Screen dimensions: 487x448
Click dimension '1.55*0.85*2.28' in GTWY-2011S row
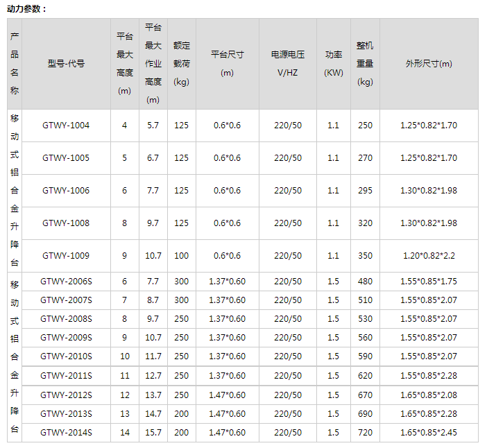pos(429,376)
